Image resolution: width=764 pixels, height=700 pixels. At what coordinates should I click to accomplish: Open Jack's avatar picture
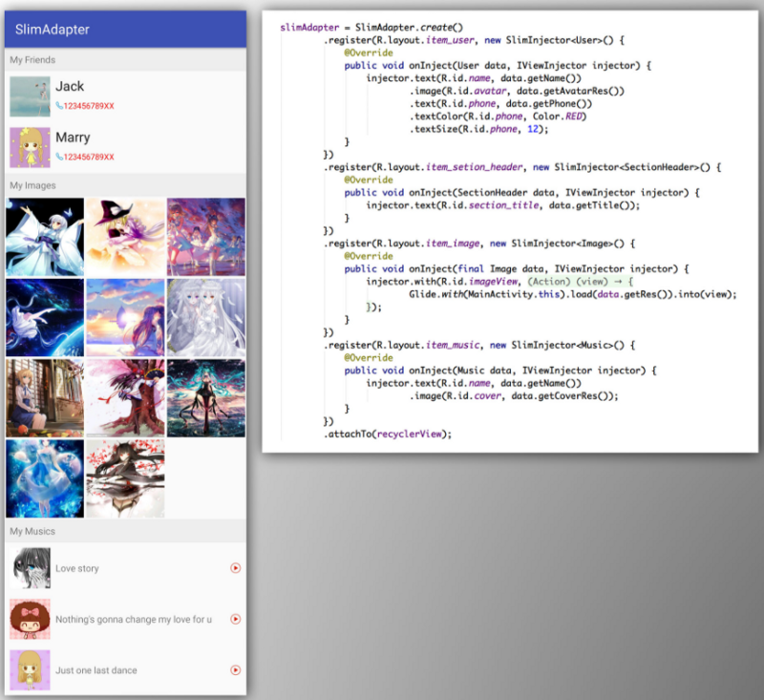30,96
